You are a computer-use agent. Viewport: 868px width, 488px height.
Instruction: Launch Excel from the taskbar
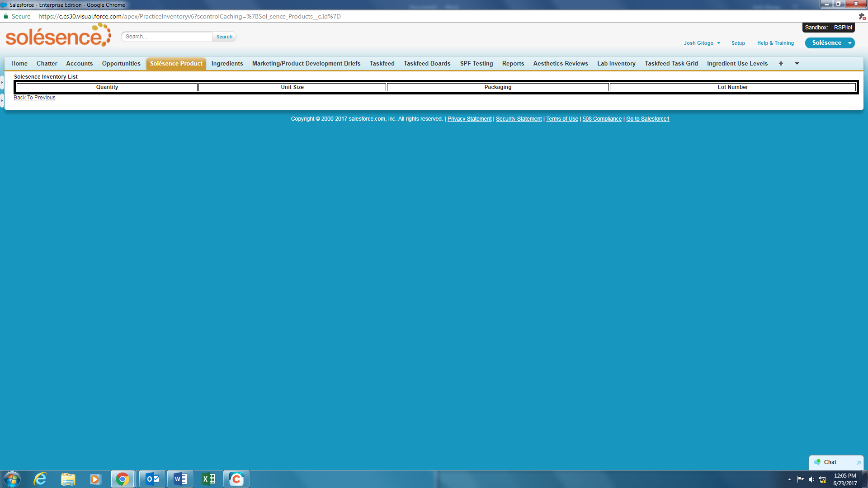pyautogui.click(x=208, y=479)
